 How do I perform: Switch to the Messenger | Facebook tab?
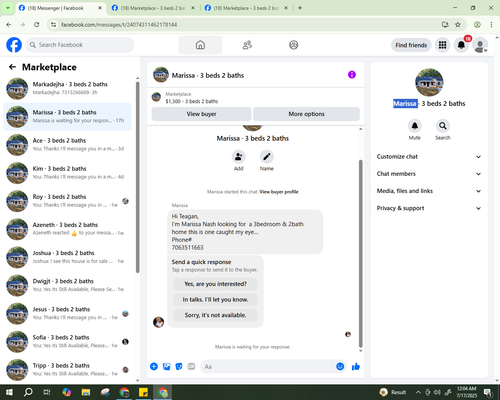60,8
